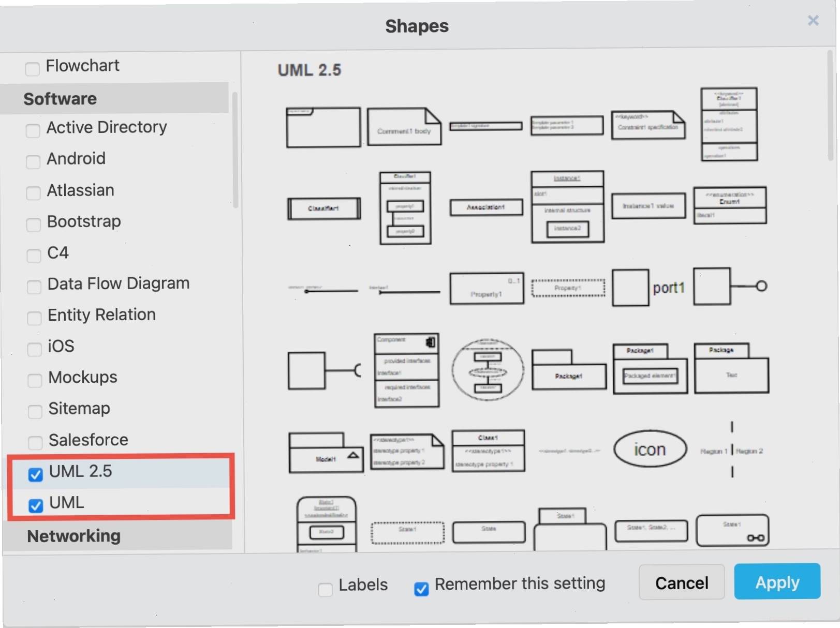Uncheck the UML 2.5 checkbox
The width and height of the screenshot is (840, 628).
(36, 474)
